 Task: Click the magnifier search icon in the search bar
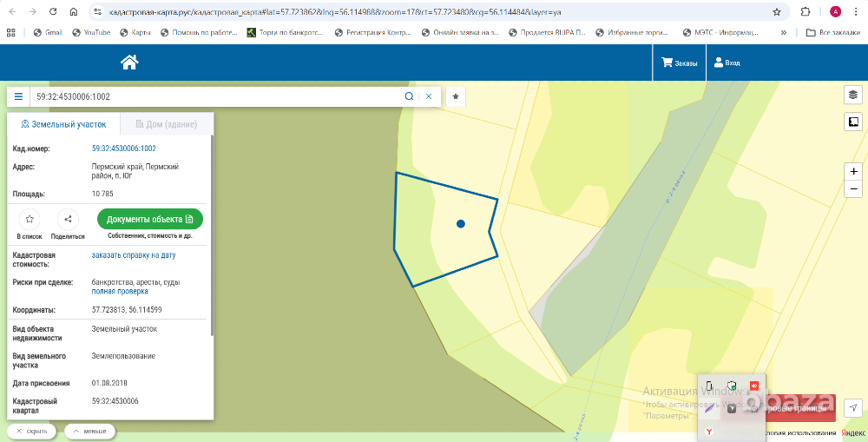(409, 96)
